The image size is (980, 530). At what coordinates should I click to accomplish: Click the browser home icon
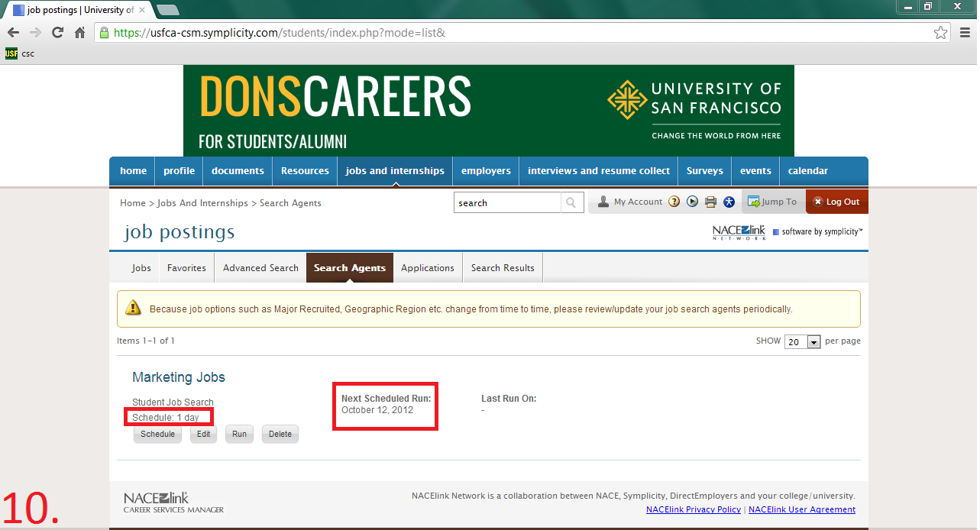(79, 33)
